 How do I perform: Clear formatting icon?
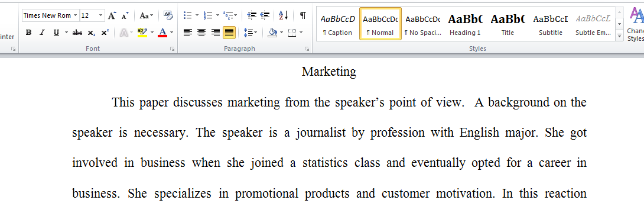click(168, 15)
